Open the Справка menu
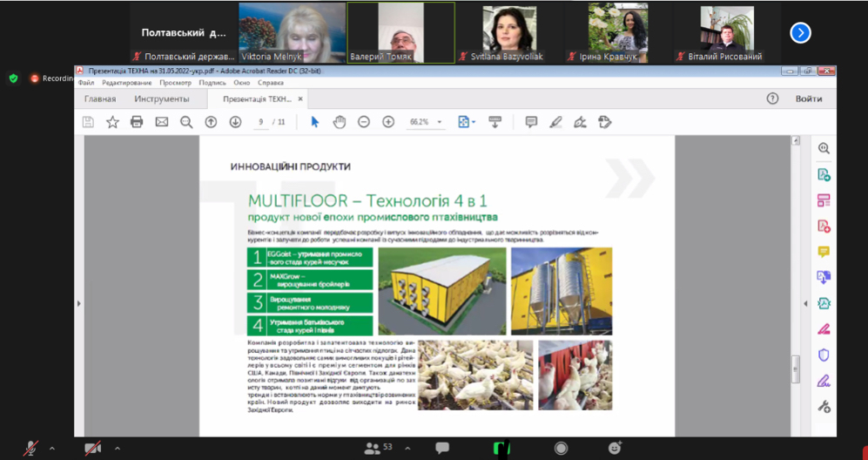 [271, 83]
